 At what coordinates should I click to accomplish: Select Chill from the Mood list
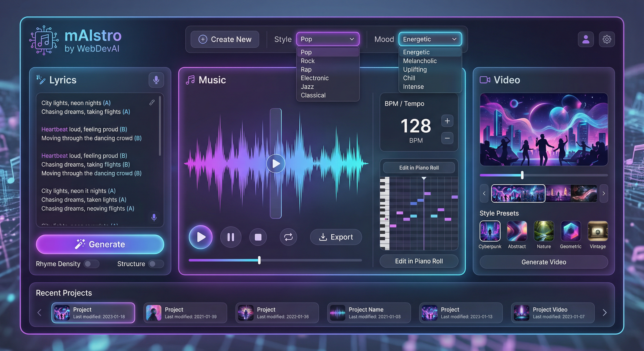click(x=430, y=78)
